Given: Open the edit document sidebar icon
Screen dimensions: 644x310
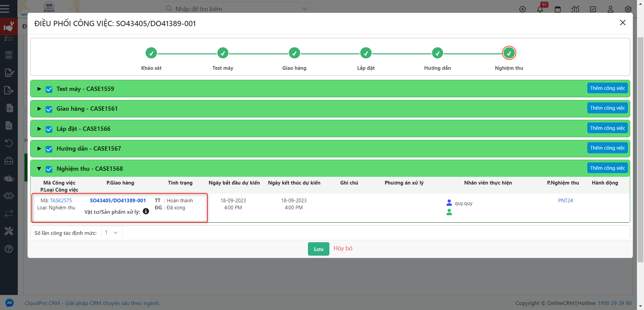Looking at the screenshot, I should [9, 72].
